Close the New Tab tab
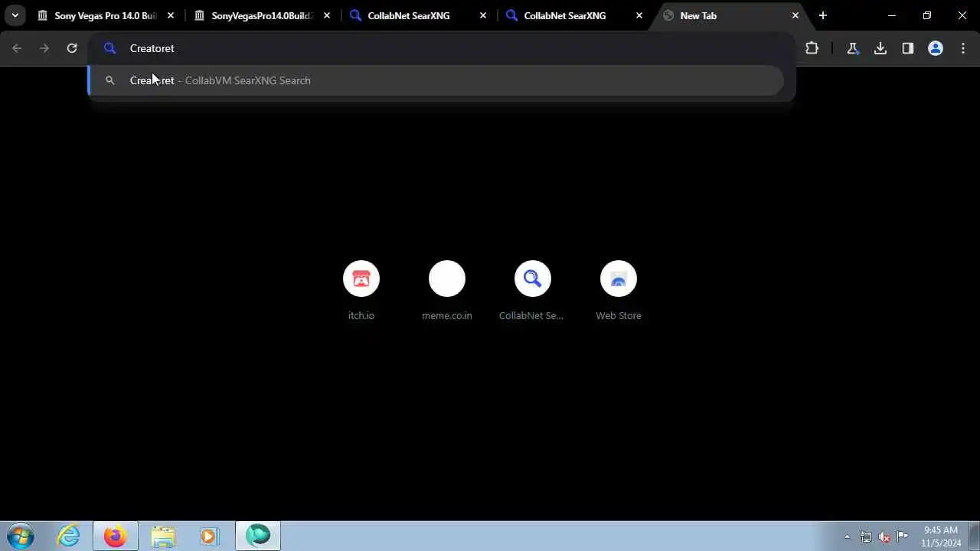 pos(795,15)
